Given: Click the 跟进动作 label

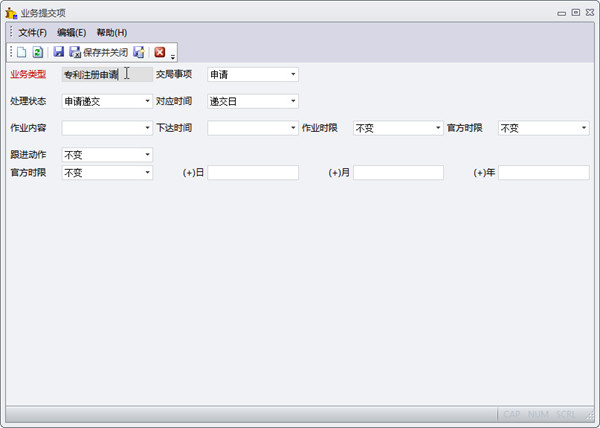Looking at the screenshot, I should click(x=28, y=155).
